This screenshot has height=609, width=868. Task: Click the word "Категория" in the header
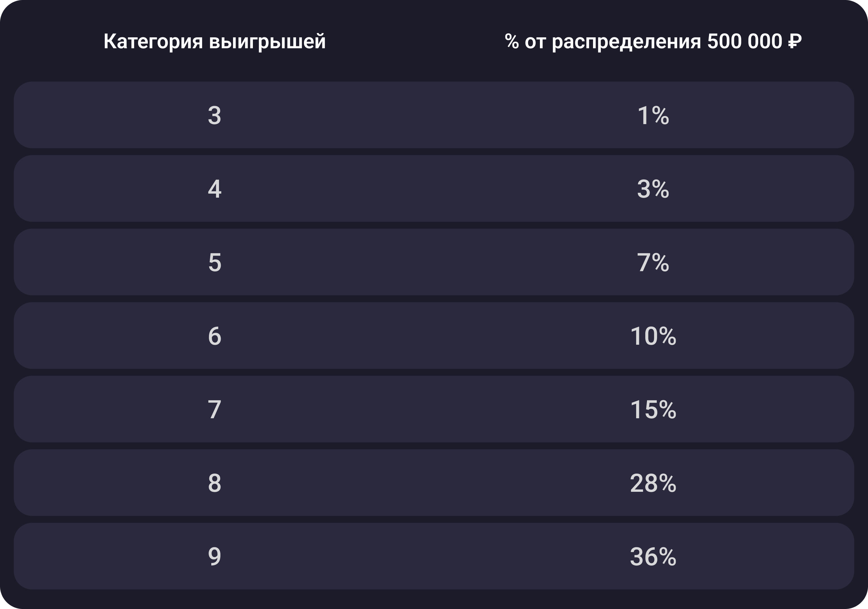153,42
